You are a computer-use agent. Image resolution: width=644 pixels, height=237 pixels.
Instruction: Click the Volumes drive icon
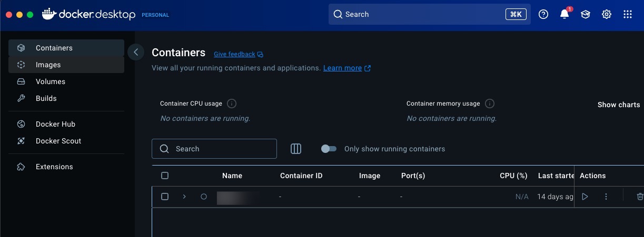21,81
